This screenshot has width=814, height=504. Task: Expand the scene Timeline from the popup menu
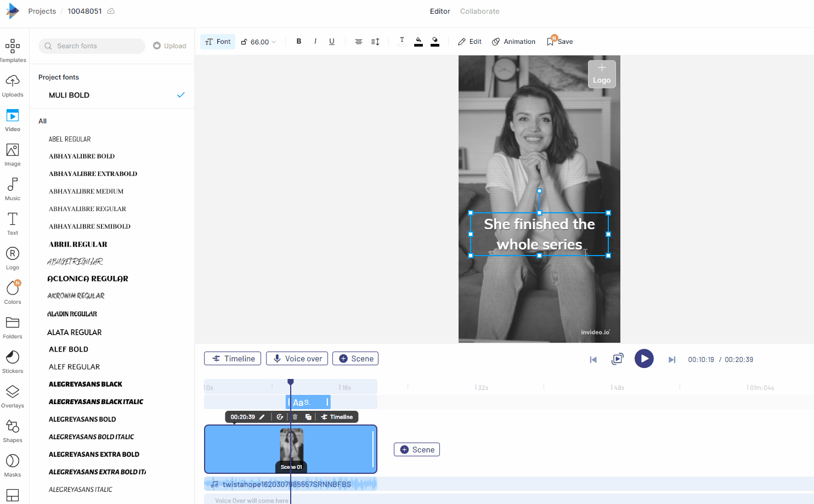coord(337,417)
